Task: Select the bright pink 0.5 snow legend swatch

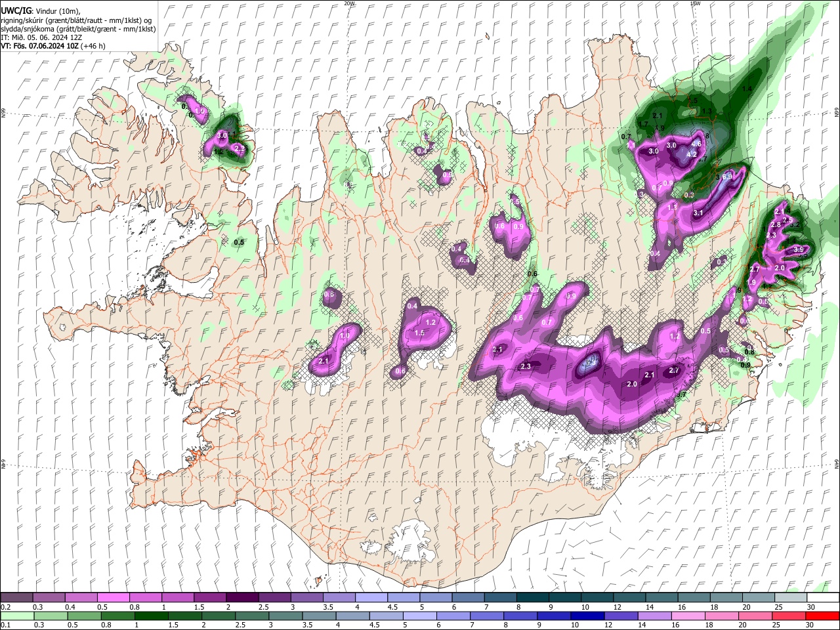Action: (113, 598)
